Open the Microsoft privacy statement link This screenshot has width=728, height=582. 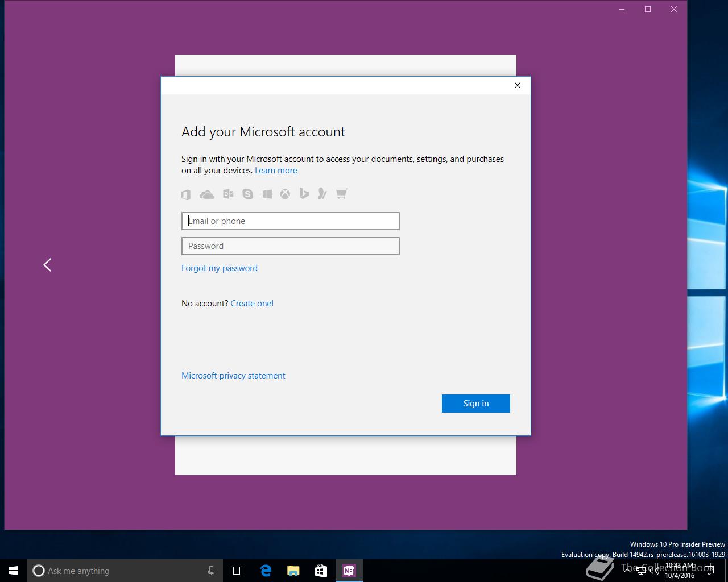(233, 376)
